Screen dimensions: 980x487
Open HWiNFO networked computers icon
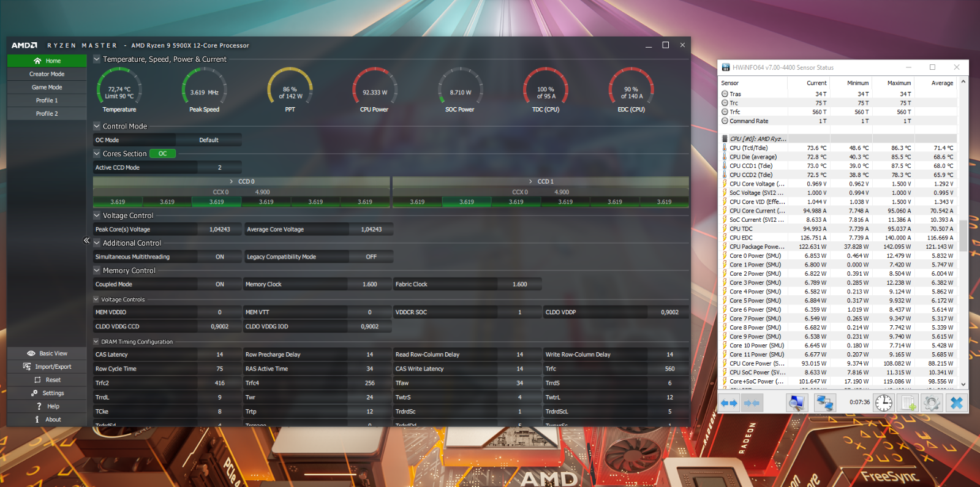[x=825, y=402]
